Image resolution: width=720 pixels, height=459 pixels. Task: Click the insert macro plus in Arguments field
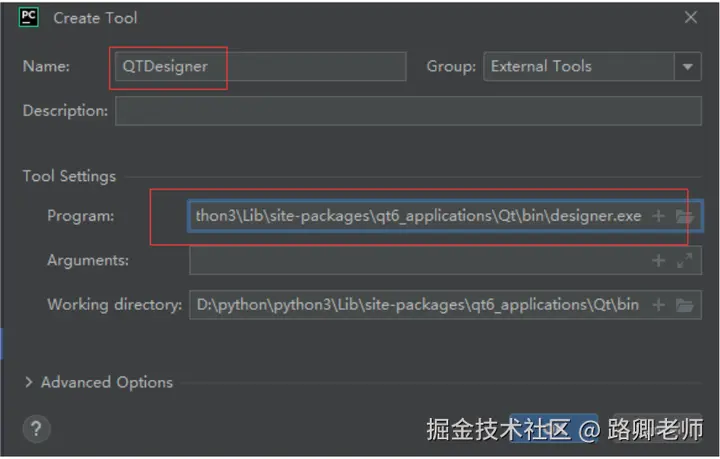pos(658,261)
